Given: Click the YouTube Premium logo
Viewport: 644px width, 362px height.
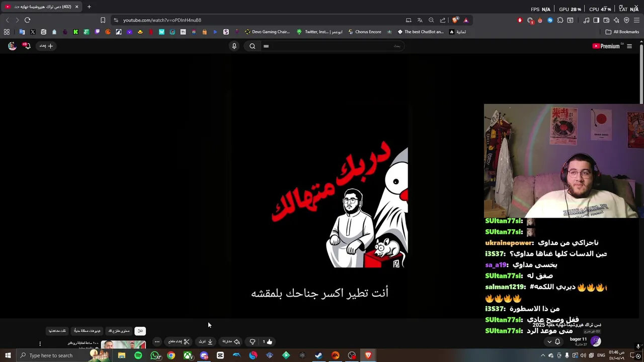Looking at the screenshot, I should pyautogui.click(x=607, y=46).
